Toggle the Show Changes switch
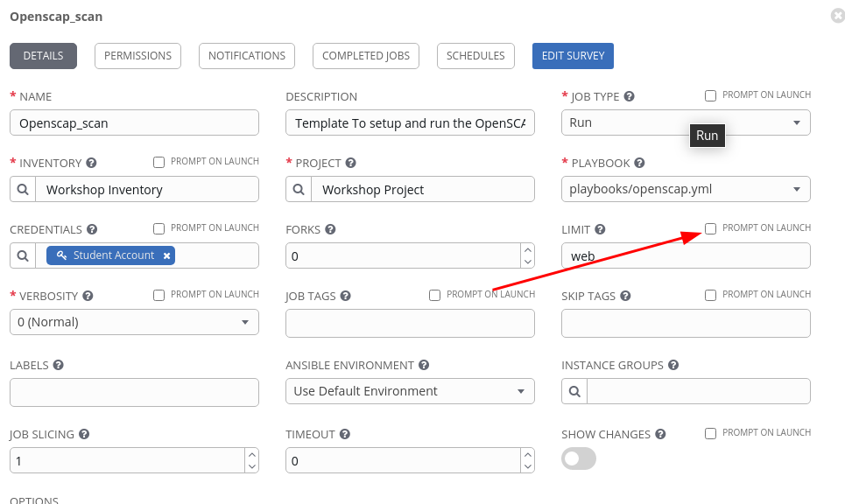The height and width of the screenshot is (504, 845). coord(579,458)
